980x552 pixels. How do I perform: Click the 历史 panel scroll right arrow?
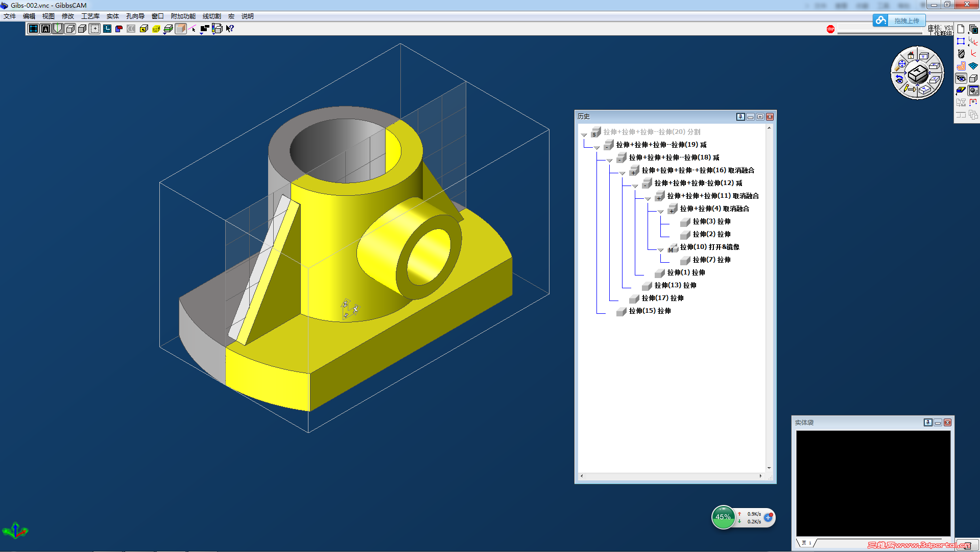(x=760, y=476)
